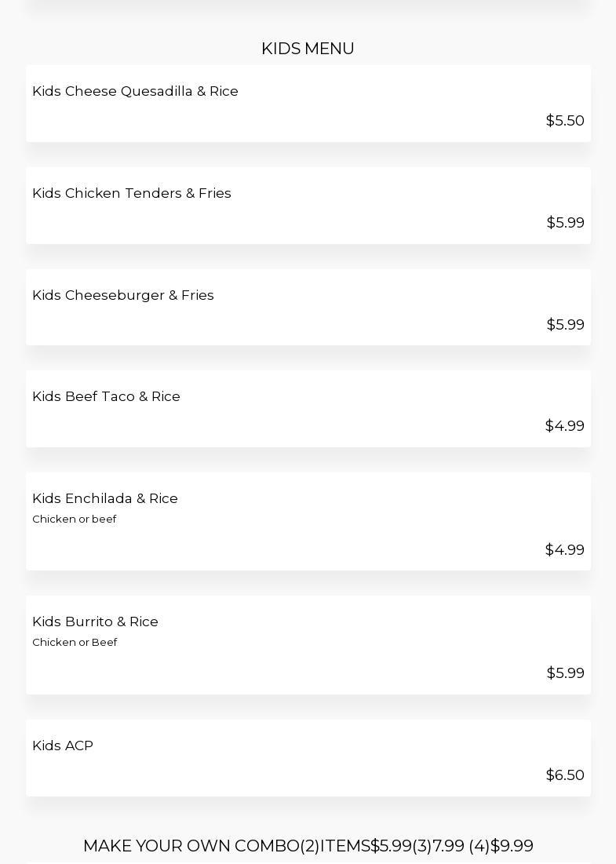Click the Kids Chicken Tenders $5.99 price

[x=565, y=223]
